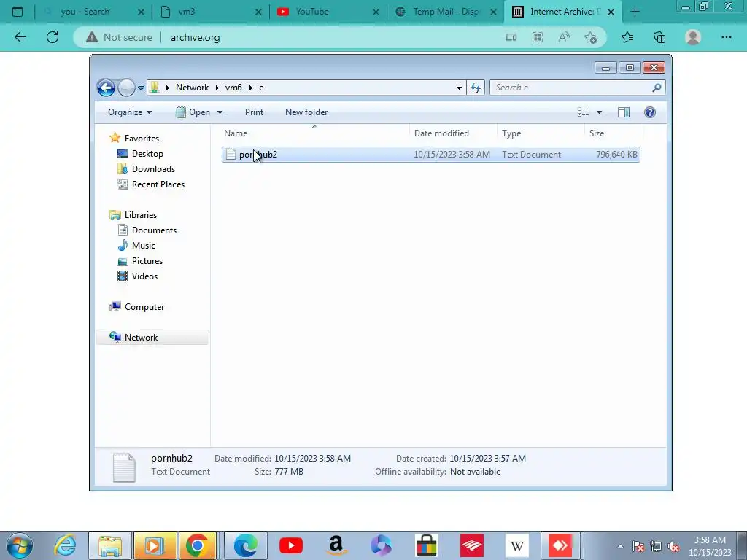
Task: Expand the view options dropdown arrow
Action: coord(600,112)
